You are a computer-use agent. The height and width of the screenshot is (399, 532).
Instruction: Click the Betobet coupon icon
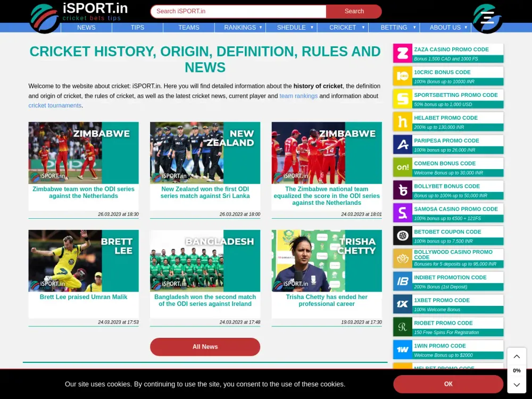pos(403,235)
